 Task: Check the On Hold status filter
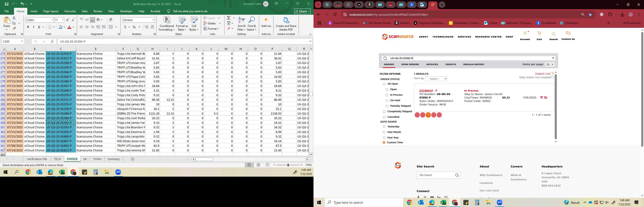[387, 101]
